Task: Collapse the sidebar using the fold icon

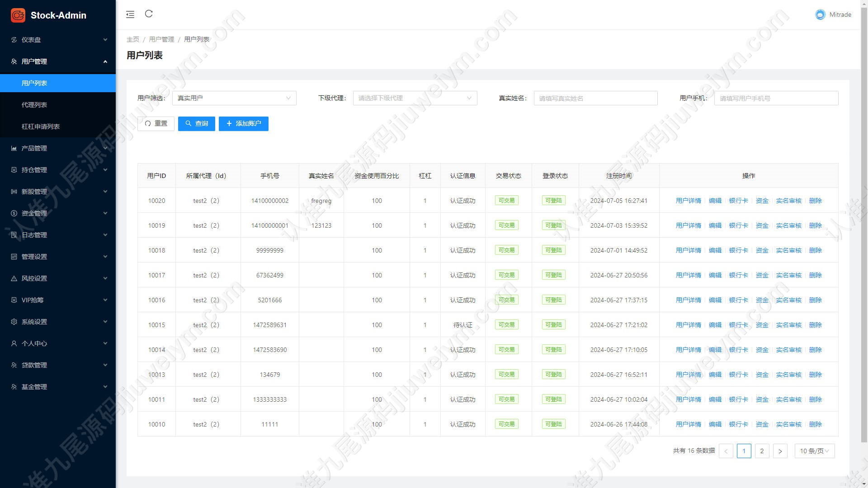Action: pos(130,14)
